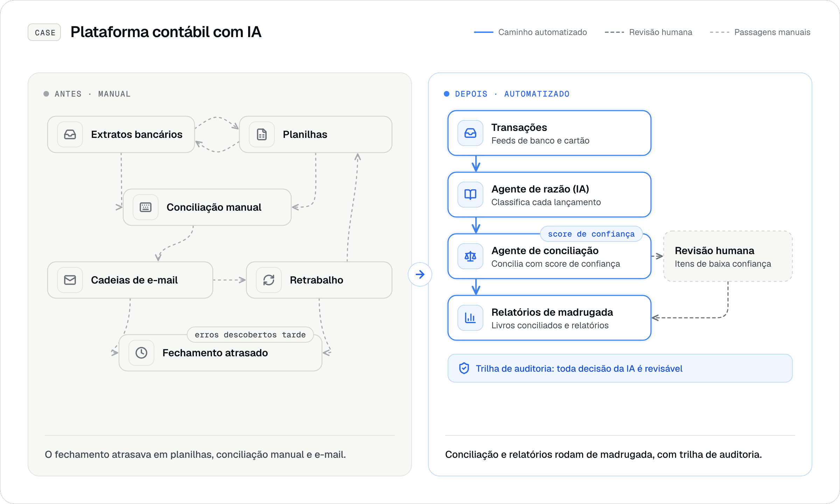Image resolution: width=840 pixels, height=504 pixels.
Task: Click 'Concilia com score de confiança' subtitle
Action: (556, 264)
